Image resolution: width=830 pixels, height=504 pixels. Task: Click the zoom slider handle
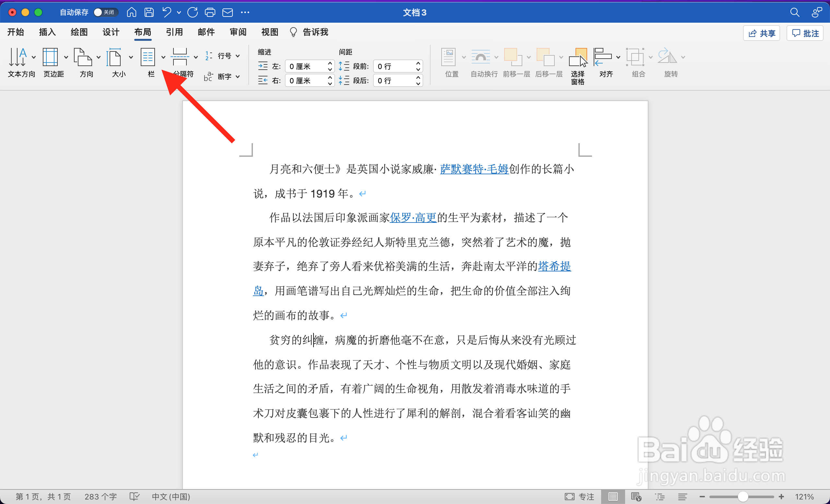click(x=743, y=497)
